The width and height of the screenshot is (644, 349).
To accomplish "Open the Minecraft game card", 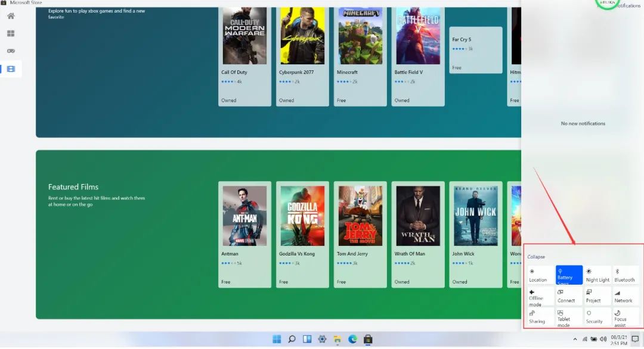I will click(360, 56).
